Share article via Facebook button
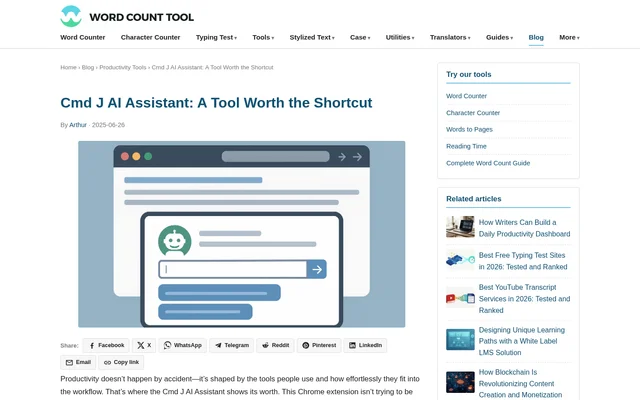Screen dimensions: 640x400 (x=106, y=345)
